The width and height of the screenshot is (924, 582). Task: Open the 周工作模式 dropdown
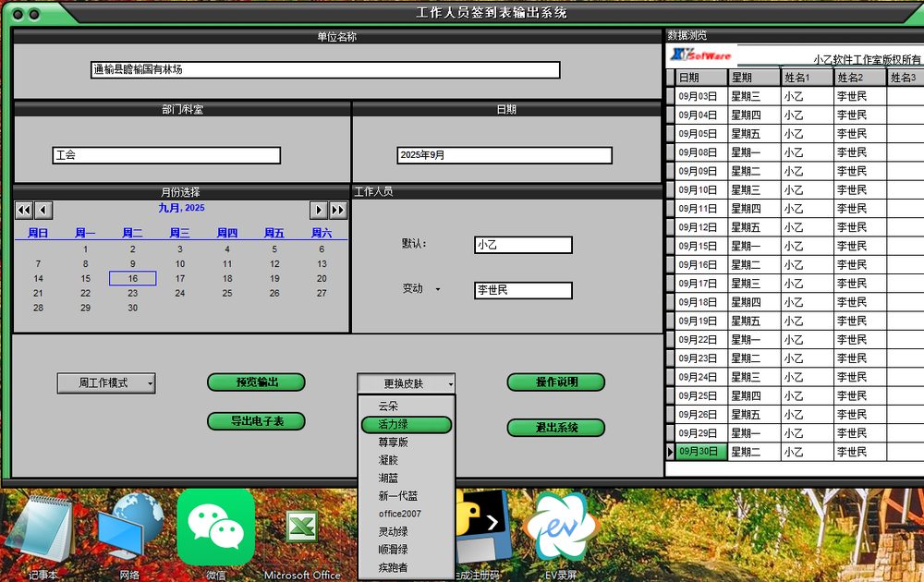pos(106,383)
